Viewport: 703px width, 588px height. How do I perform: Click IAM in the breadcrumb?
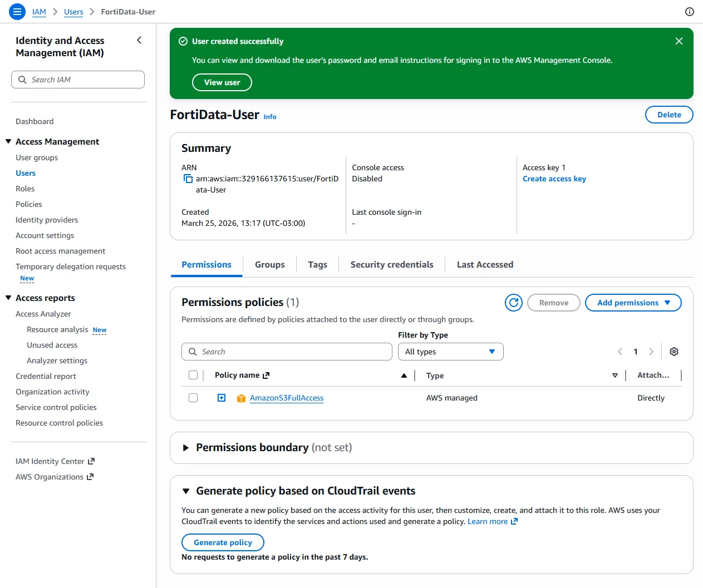coord(39,12)
